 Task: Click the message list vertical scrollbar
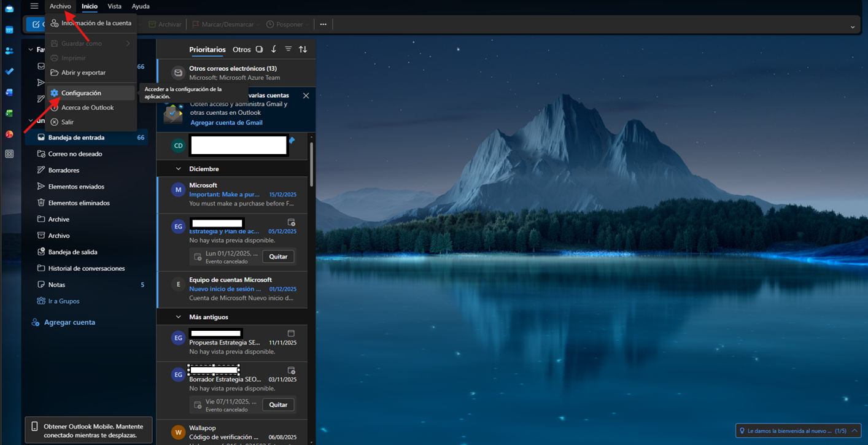tap(312, 164)
